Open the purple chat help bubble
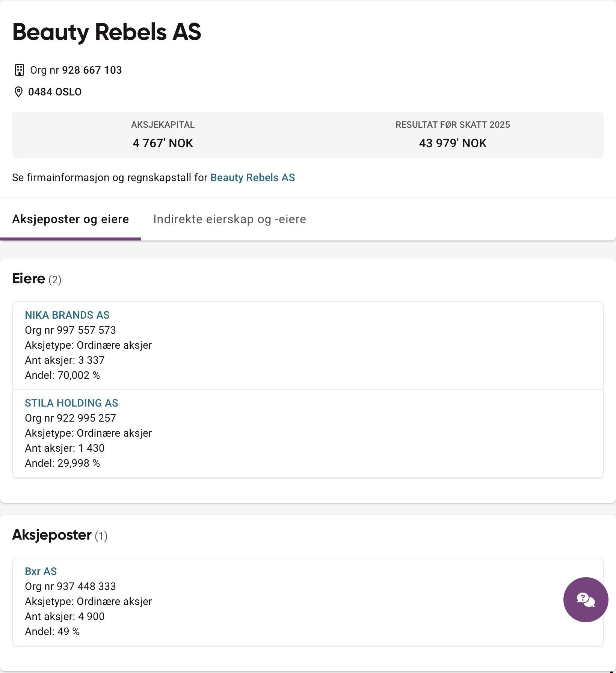This screenshot has width=616, height=673. click(x=586, y=599)
